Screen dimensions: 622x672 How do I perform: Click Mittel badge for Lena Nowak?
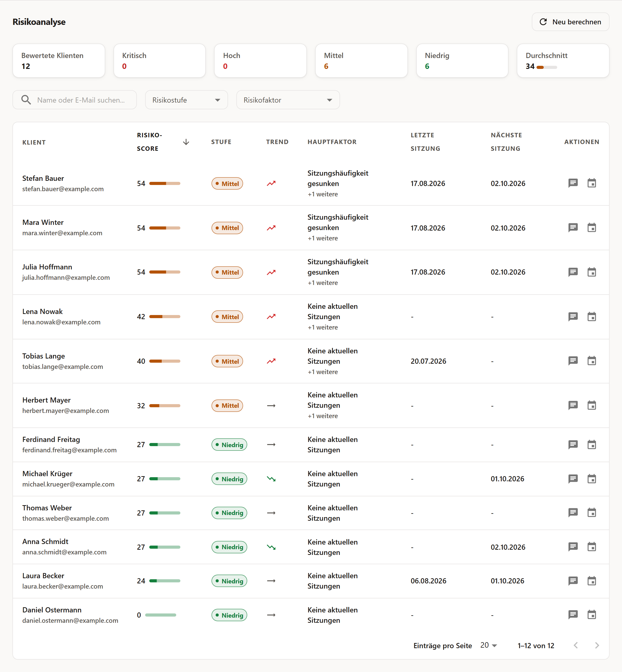click(x=227, y=317)
